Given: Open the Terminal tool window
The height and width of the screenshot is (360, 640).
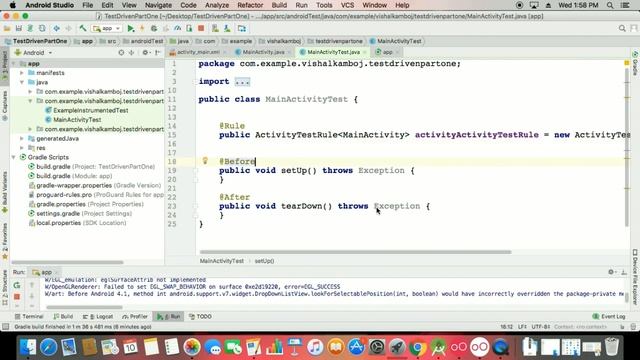Looking at the screenshot, I should 29,317.
